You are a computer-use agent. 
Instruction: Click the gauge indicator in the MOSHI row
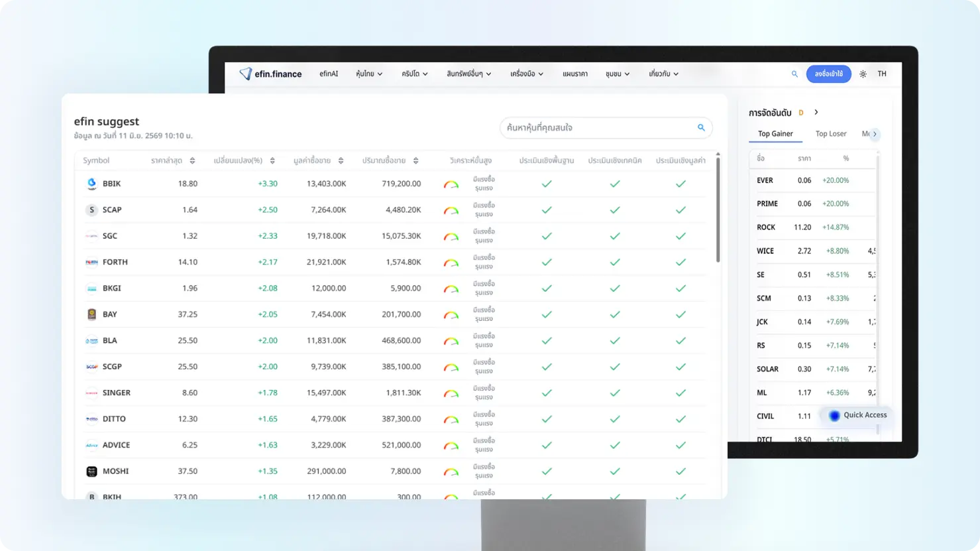[x=451, y=472]
